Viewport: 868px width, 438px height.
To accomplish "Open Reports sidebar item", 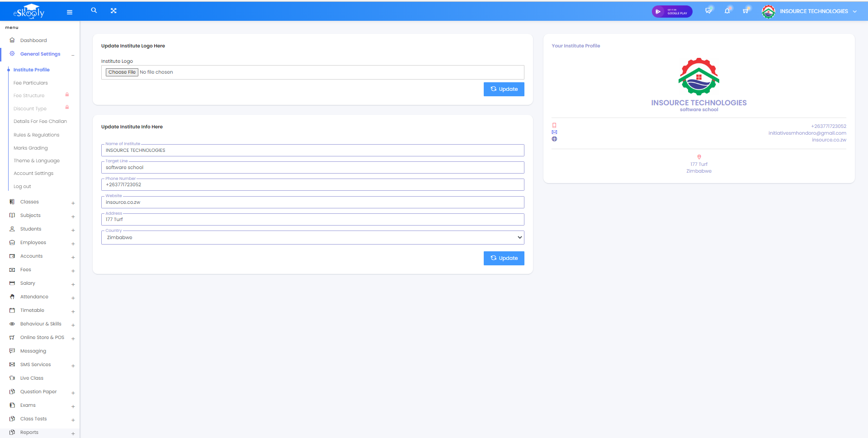I will [29, 432].
